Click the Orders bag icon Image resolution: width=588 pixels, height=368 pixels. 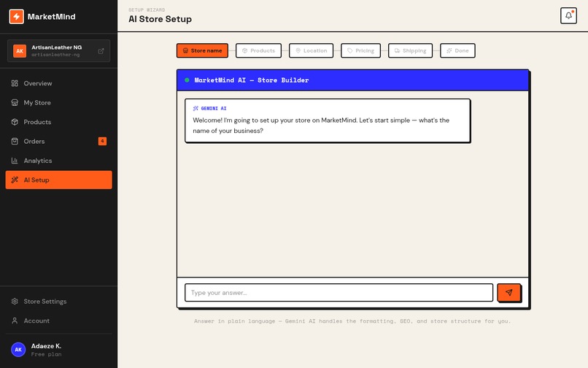click(15, 141)
